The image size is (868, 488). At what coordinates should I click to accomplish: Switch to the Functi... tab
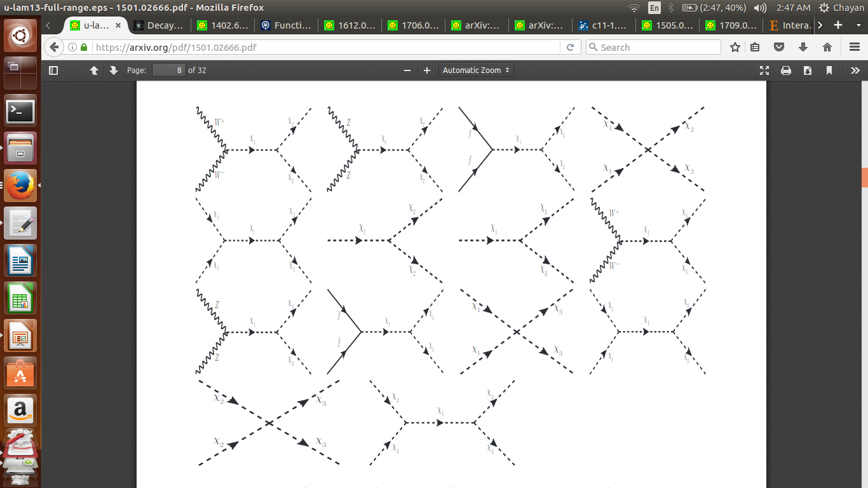click(286, 25)
